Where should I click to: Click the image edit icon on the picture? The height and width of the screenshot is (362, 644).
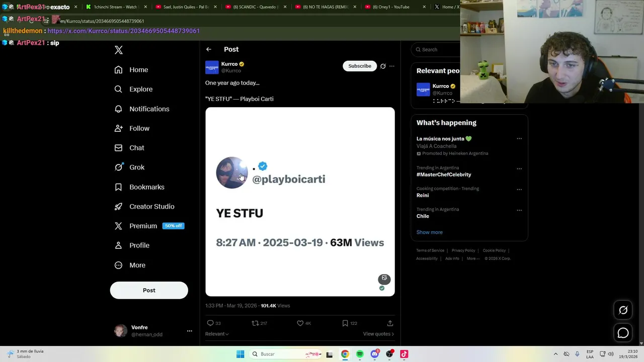point(384,278)
